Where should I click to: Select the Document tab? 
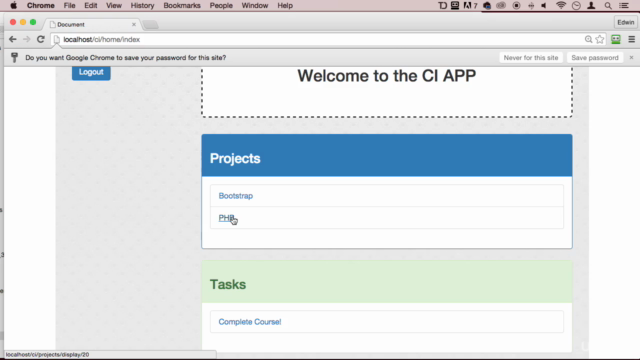[x=92, y=24]
